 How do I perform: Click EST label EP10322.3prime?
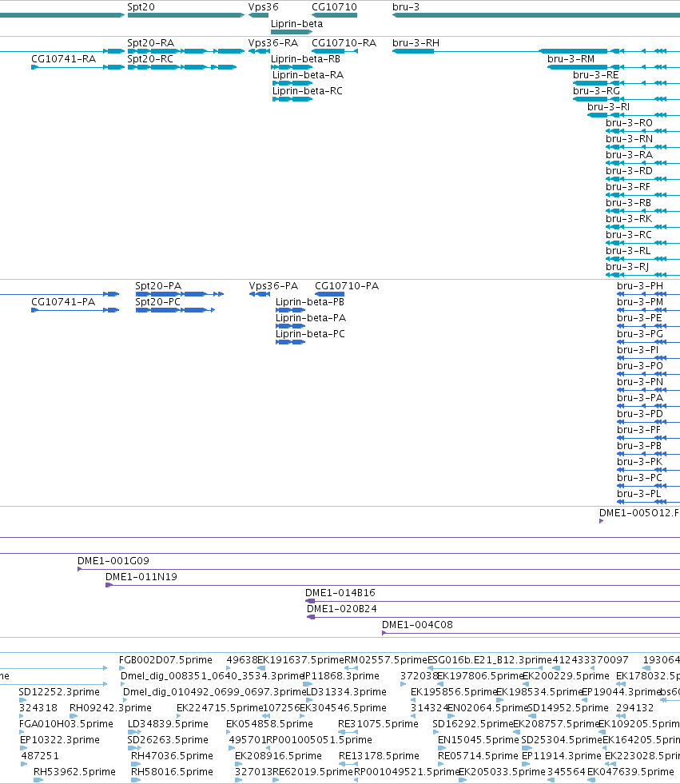(59, 740)
